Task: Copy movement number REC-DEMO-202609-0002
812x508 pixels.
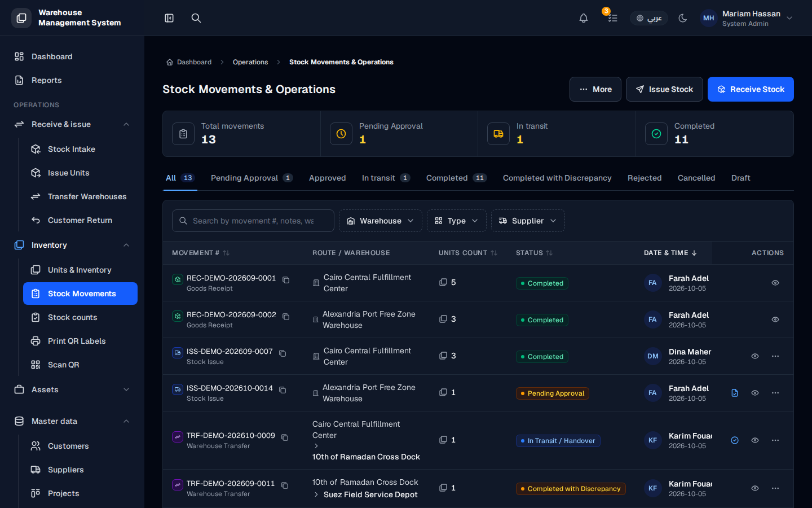Action: (x=286, y=317)
